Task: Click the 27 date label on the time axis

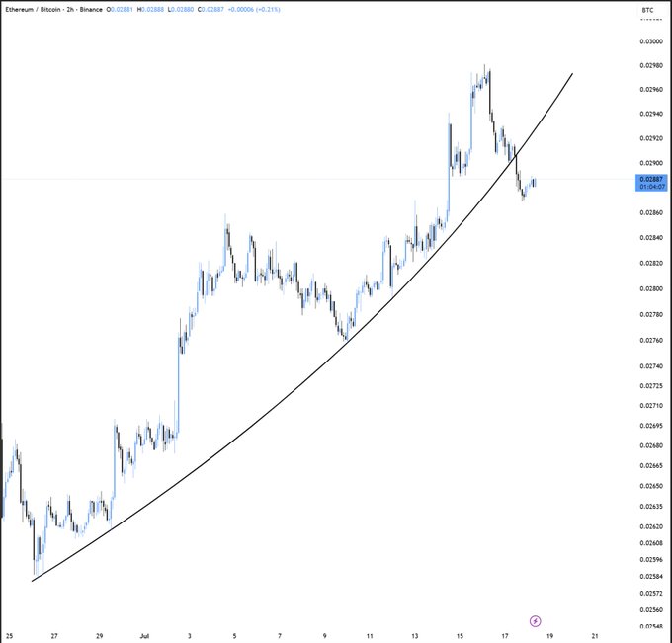Action: tap(54, 636)
